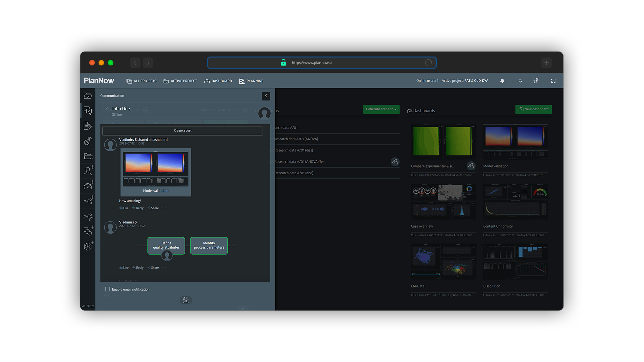Click share icon on ANOVA Test row
Viewport: 644px width, 362px height.
click(395, 162)
